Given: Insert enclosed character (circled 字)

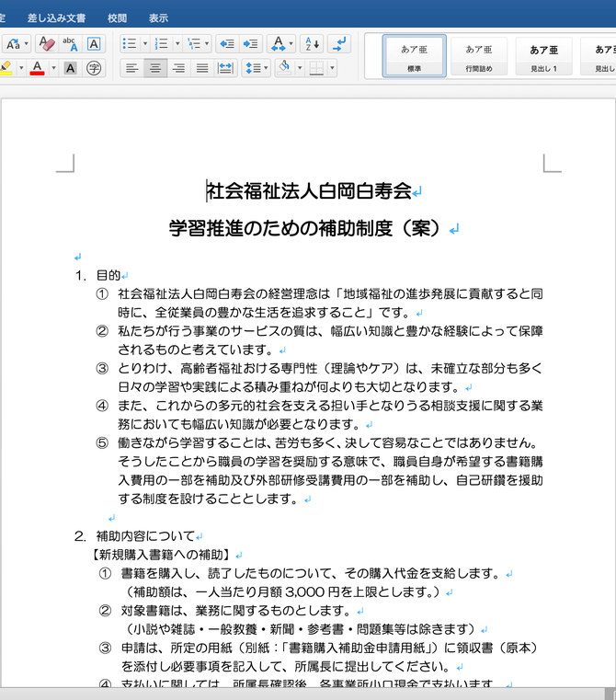Looking at the screenshot, I should click(94, 68).
